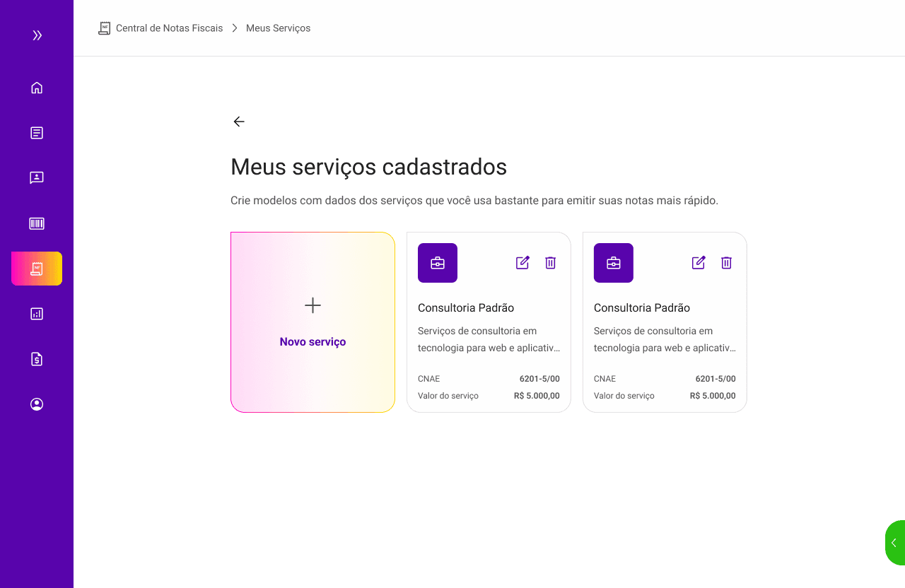Open the document list icon in sidebar

click(37, 133)
